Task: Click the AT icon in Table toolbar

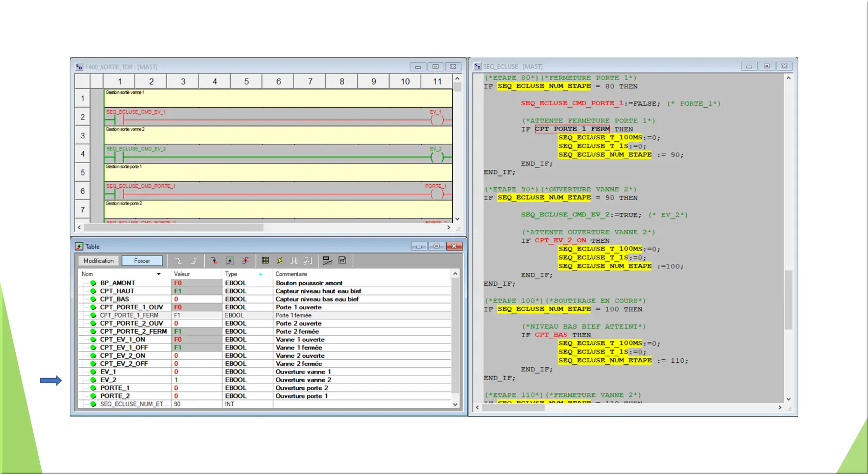Action: pyautogui.click(x=343, y=260)
